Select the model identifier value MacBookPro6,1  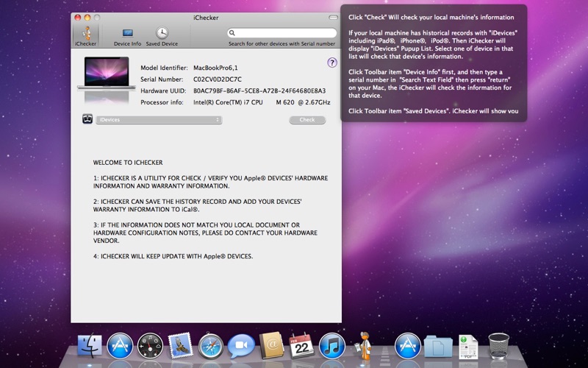[x=215, y=68]
